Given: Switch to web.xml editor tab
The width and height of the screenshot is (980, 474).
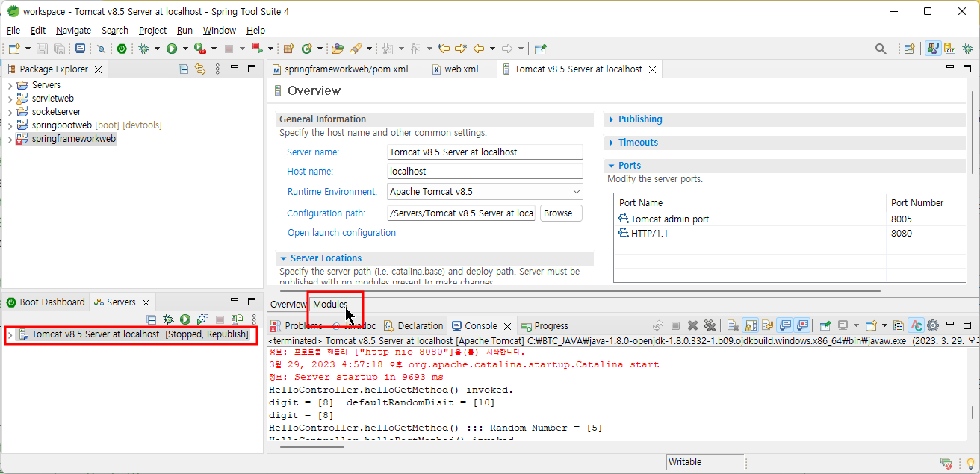Looking at the screenshot, I should point(455,69).
